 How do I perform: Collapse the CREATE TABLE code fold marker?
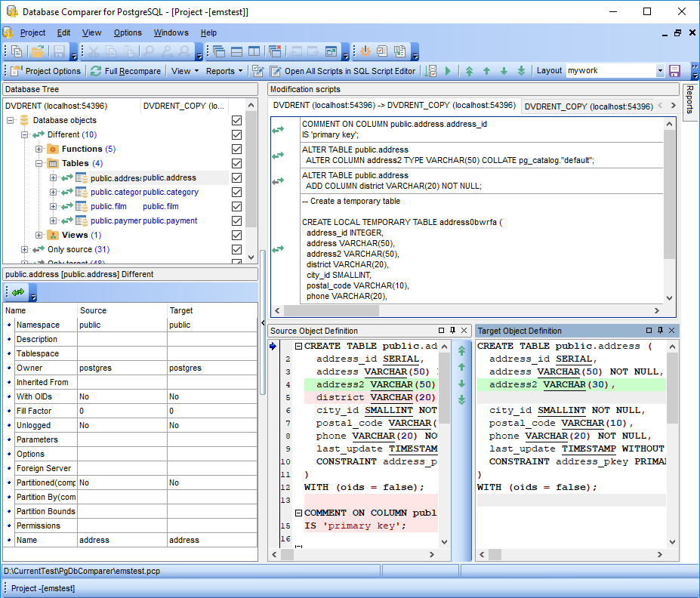pyautogui.click(x=299, y=346)
